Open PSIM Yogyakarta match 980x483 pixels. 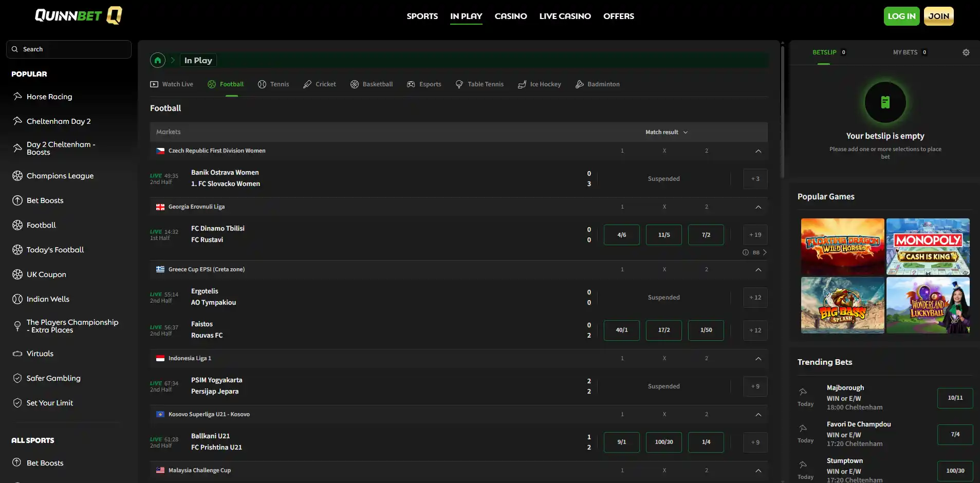point(216,386)
